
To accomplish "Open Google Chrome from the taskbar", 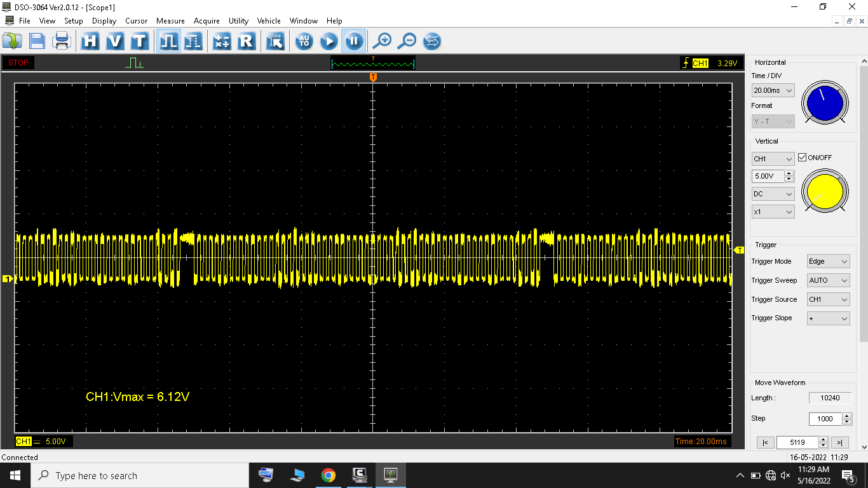I will tap(328, 475).
